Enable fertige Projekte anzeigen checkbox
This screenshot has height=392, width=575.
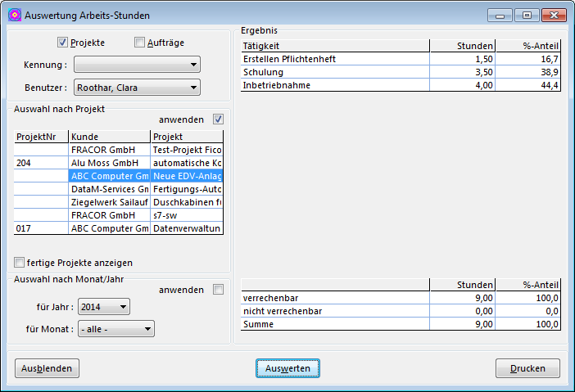[20, 263]
